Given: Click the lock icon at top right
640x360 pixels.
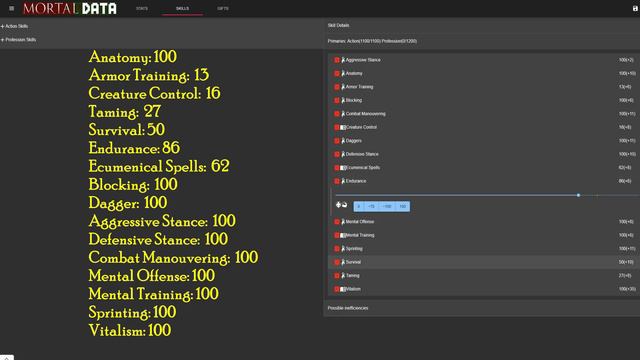Looking at the screenshot, I should pos(635,8).
